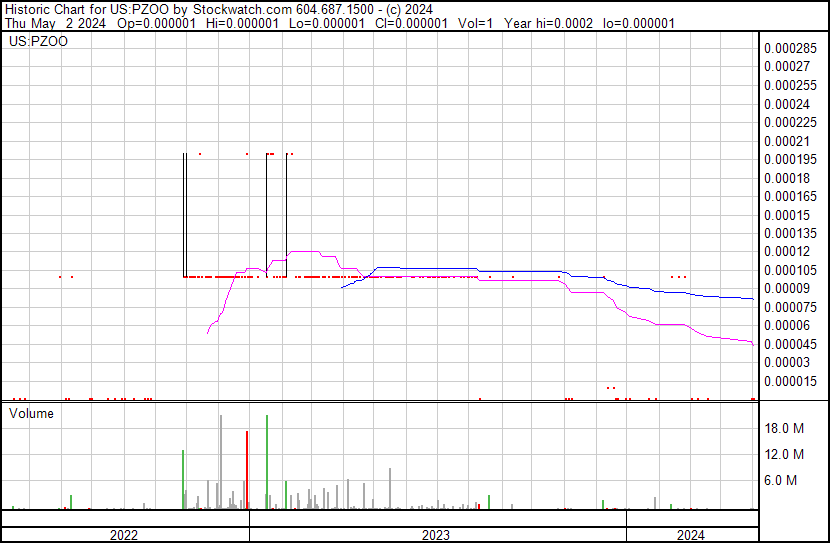Image resolution: width=830 pixels, height=543 pixels.
Task: Click the 0.000105 price axis label
Action: click(x=790, y=270)
